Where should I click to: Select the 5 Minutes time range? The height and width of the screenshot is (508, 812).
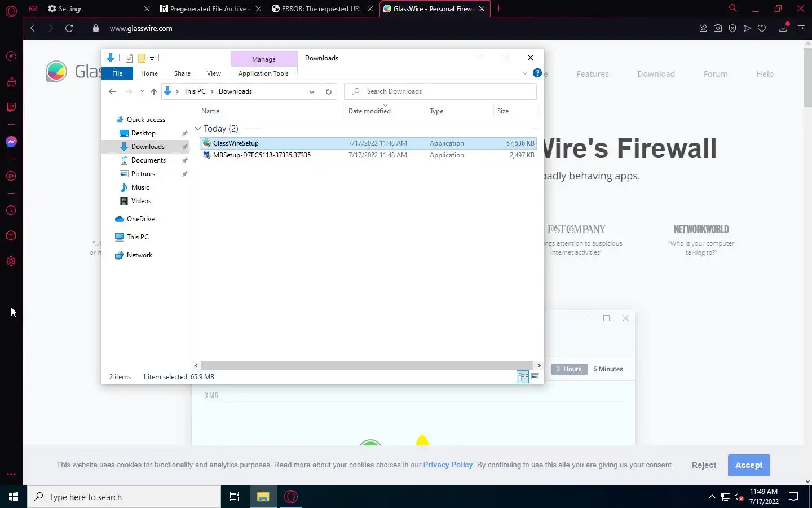[x=608, y=369]
